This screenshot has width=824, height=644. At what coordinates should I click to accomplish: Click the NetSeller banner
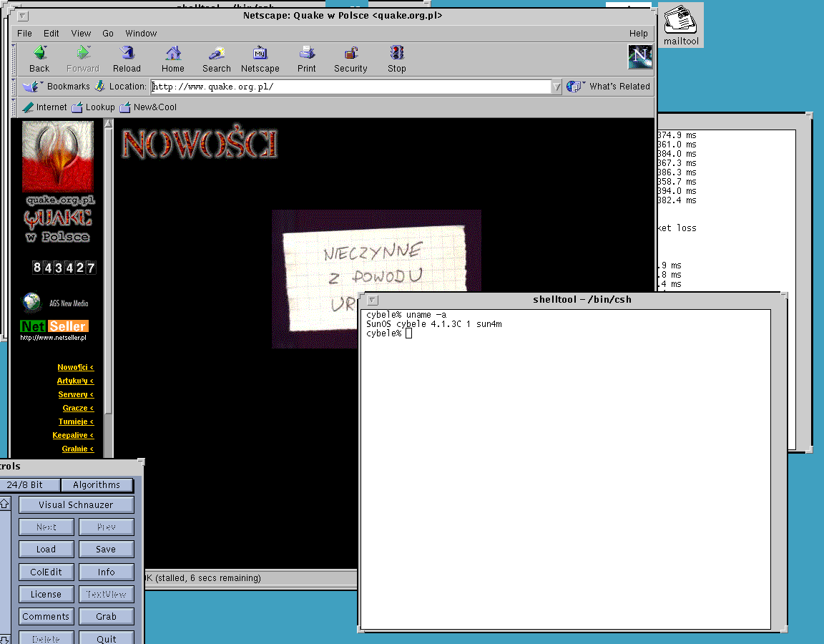(x=54, y=326)
